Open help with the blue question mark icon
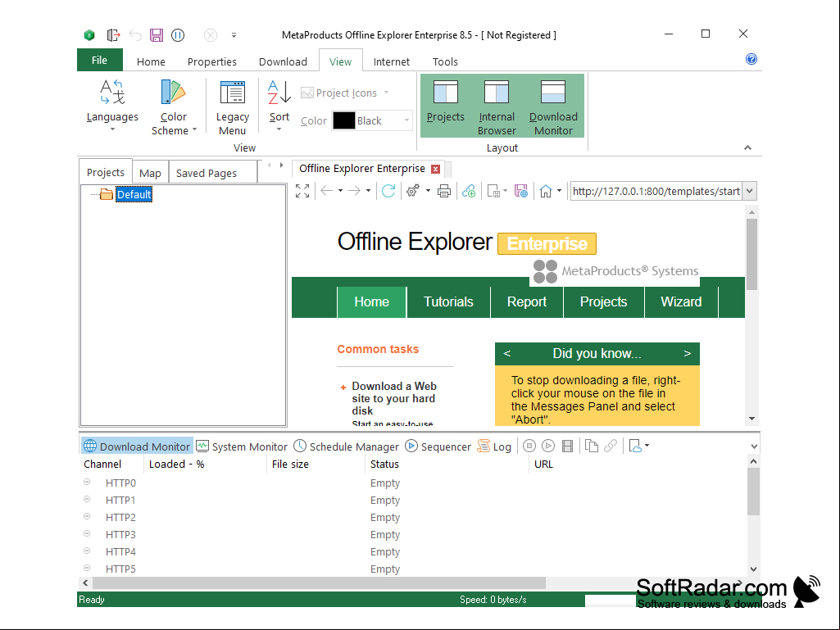Image resolution: width=840 pixels, height=630 pixels. pos(751,59)
